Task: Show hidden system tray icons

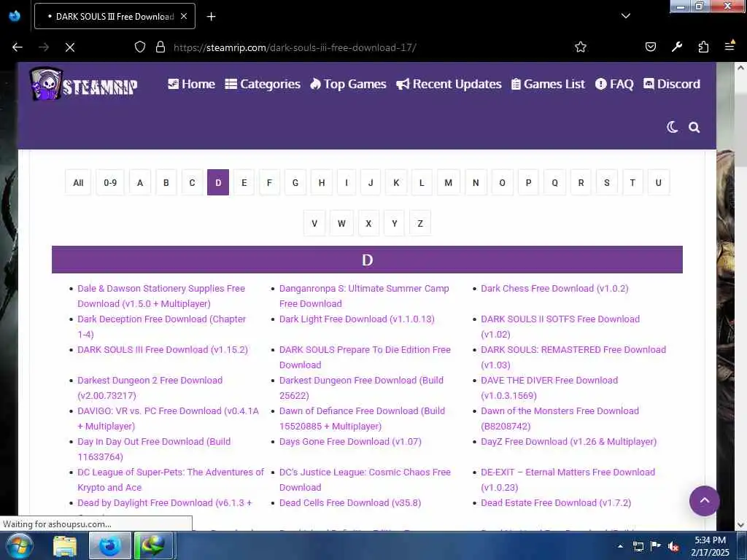Action: point(620,546)
